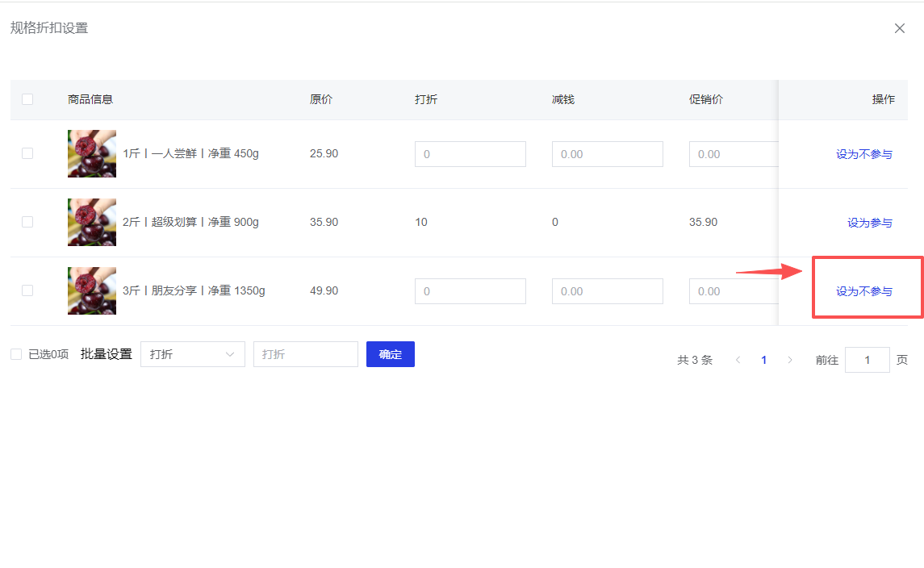Click the 减钱 input for 1斤 row
924x568 pixels.
coord(607,154)
